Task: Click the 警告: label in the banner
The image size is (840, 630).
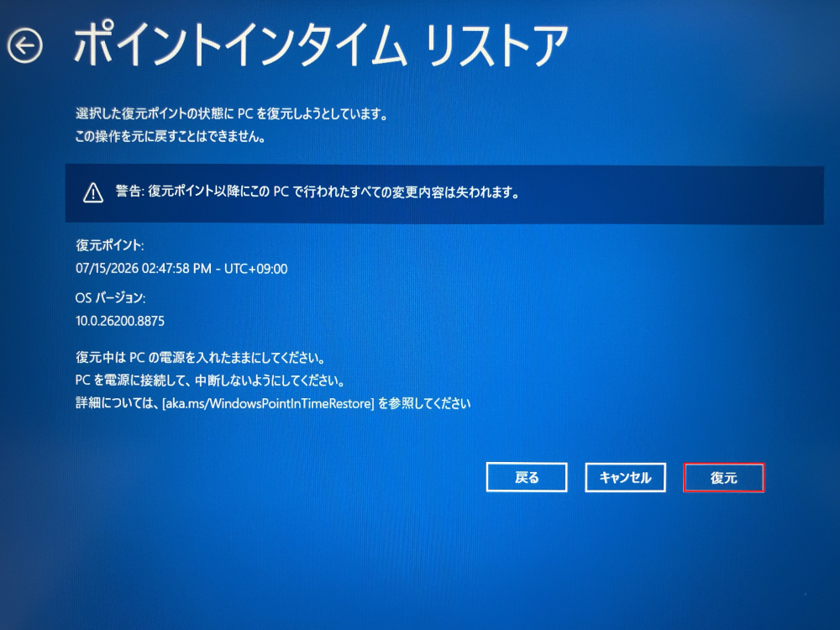Action: click(x=129, y=192)
